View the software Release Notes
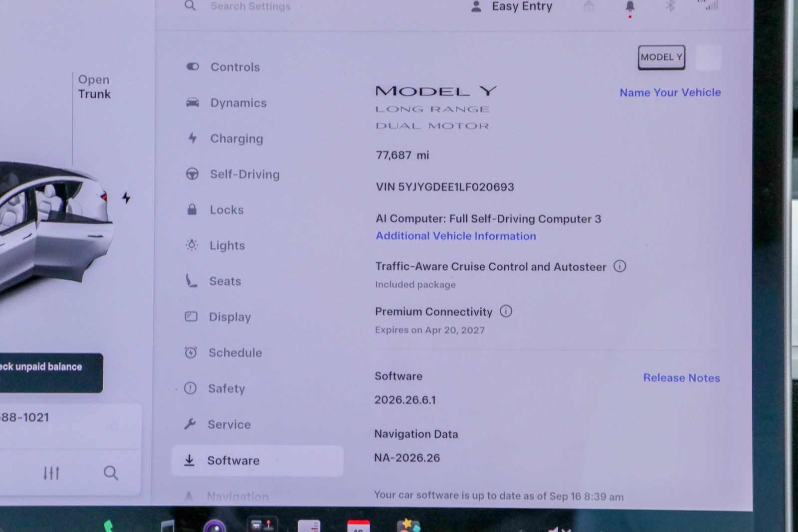The image size is (798, 532). click(681, 377)
